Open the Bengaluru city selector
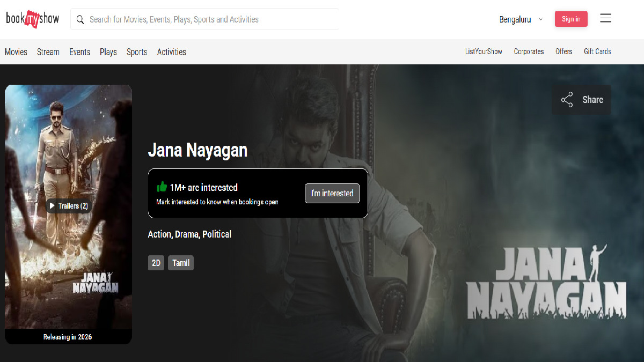 click(x=515, y=19)
